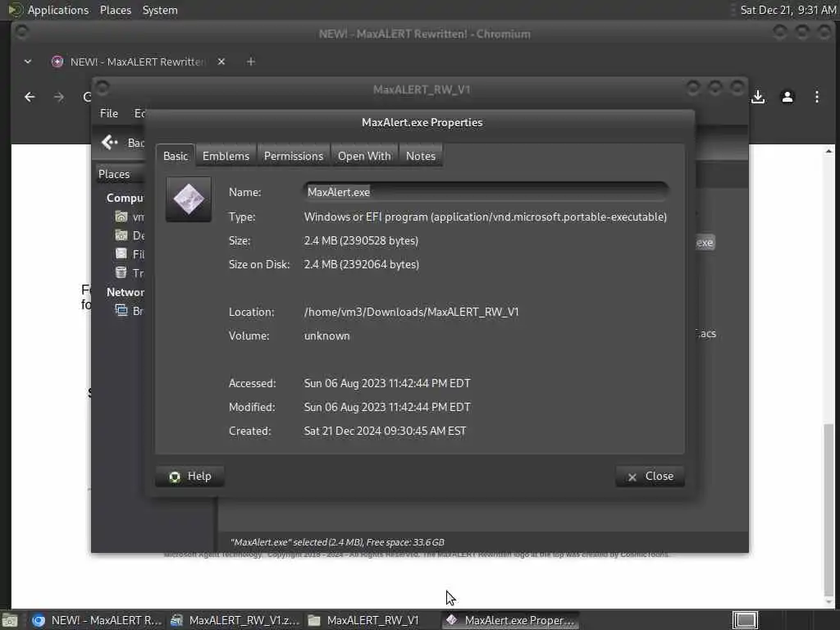Image resolution: width=840 pixels, height=630 pixels.
Task: Click the vm home folder icon in sidebar
Action: click(x=121, y=217)
